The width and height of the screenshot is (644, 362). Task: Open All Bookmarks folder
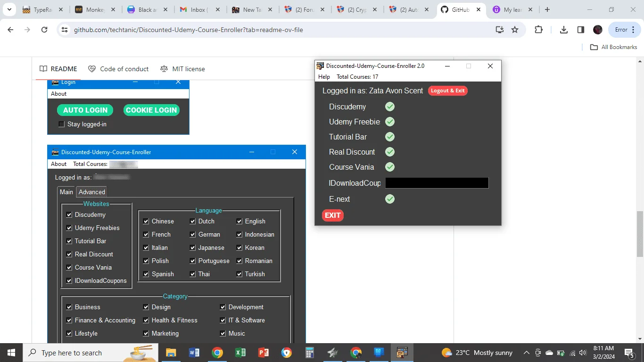614,47
